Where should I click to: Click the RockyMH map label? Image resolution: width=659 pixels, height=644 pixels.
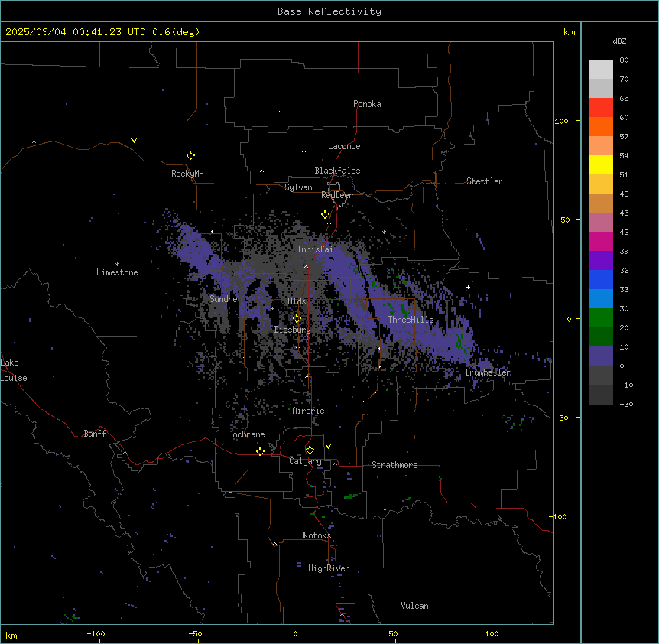[x=187, y=173]
